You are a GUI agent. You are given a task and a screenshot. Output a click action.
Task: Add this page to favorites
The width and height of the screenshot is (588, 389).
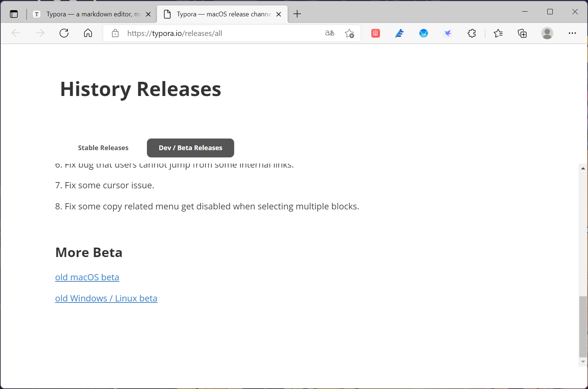tap(349, 33)
